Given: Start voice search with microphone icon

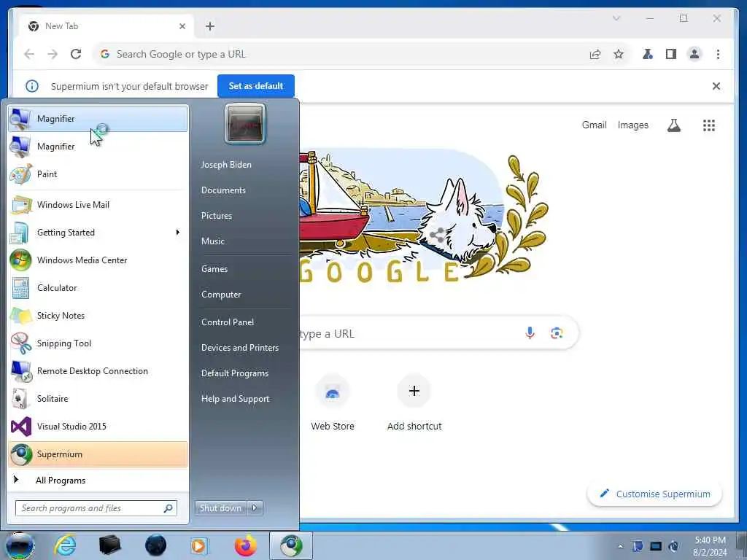Looking at the screenshot, I should click(530, 332).
